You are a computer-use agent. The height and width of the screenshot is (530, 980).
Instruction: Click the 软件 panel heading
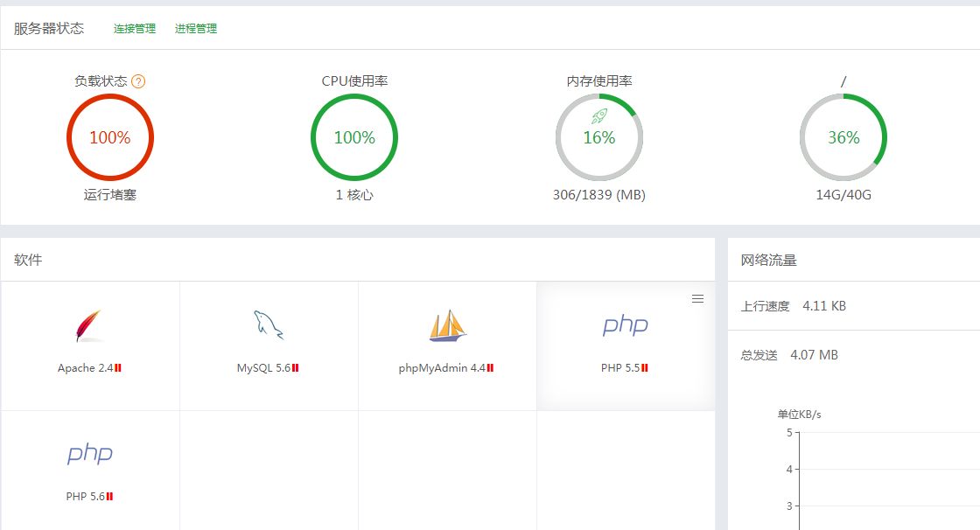[28, 260]
